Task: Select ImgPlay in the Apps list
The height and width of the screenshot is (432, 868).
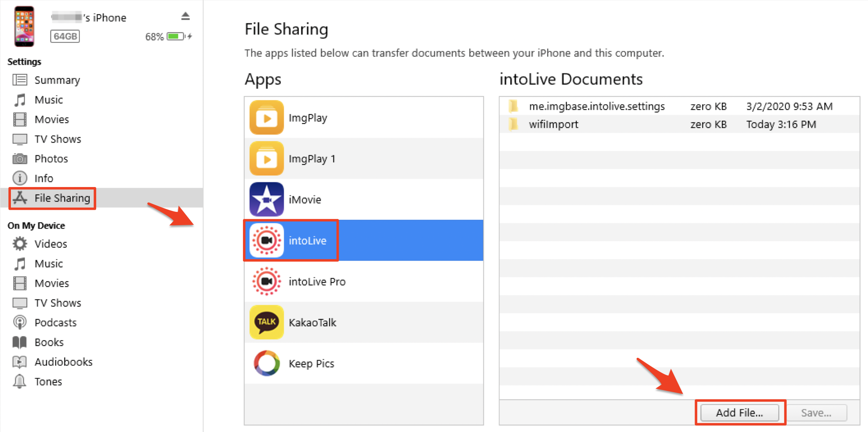Action: coord(364,117)
